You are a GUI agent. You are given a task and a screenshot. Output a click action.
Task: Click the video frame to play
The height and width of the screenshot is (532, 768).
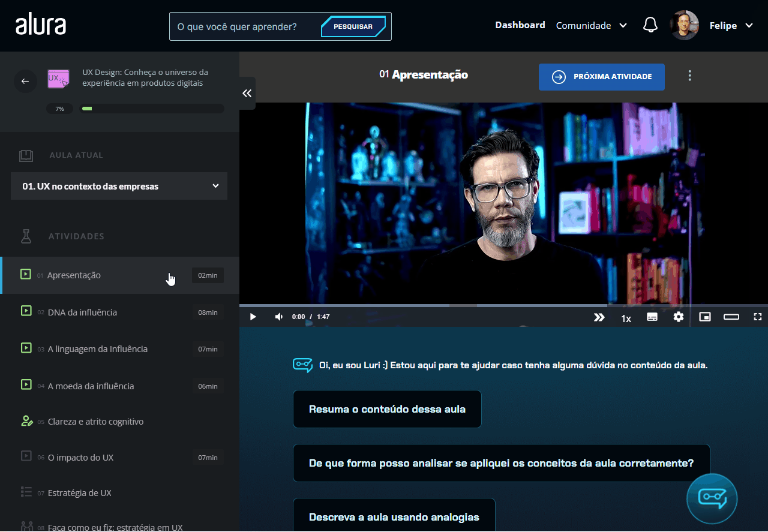[x=503, y=203]
